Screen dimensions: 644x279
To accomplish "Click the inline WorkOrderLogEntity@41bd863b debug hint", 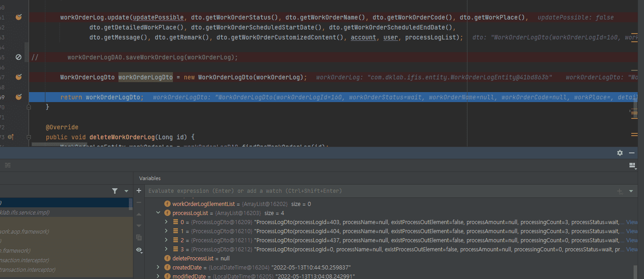I will 434,77.
